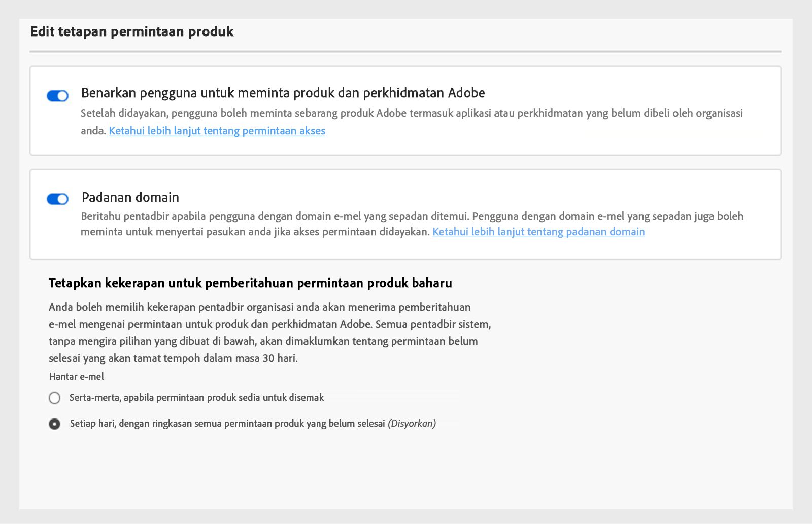Select Setiap hari email summary radio option
This screenshot has width=812, height=524.
point(54,424)
